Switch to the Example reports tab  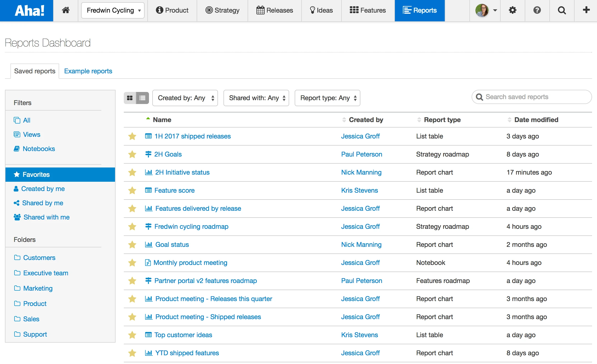click(x=88, y=71)
